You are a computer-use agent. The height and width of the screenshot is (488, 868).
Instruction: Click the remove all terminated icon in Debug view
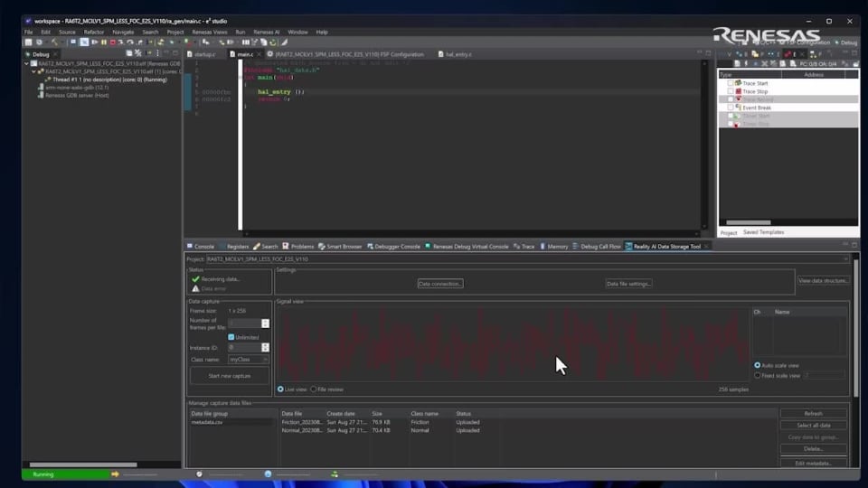(138, 53)
